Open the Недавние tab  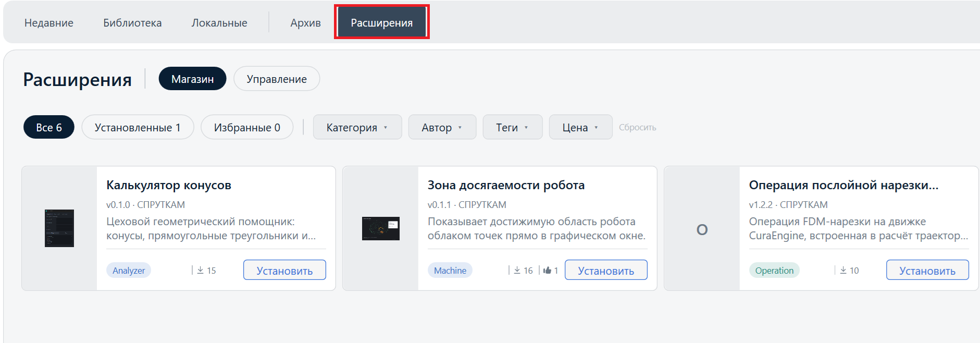tap(49, 23)
